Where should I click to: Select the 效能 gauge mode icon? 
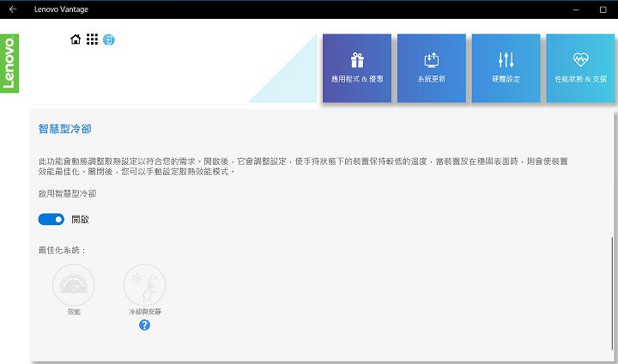coord(74,285)
